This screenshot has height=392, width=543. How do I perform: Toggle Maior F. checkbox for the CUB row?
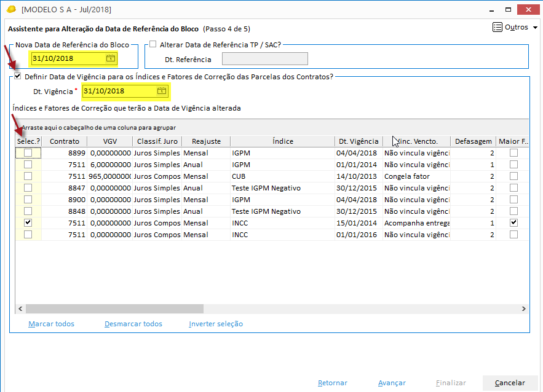(513, 176)
